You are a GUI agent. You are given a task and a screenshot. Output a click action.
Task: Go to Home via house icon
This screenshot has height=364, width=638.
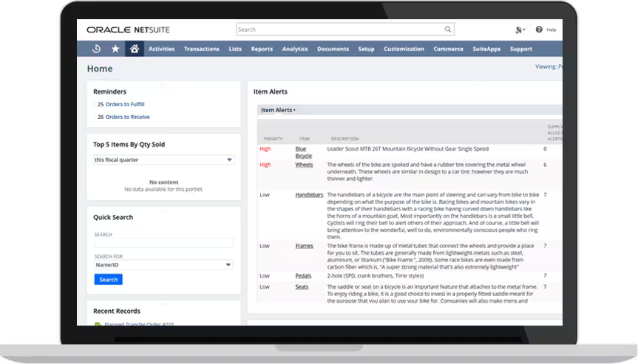tap(135, 49)
